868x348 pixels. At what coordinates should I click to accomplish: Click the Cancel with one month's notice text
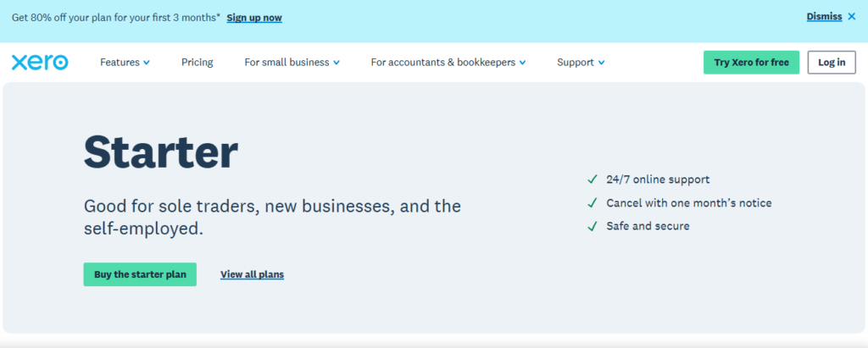(688, 203)
